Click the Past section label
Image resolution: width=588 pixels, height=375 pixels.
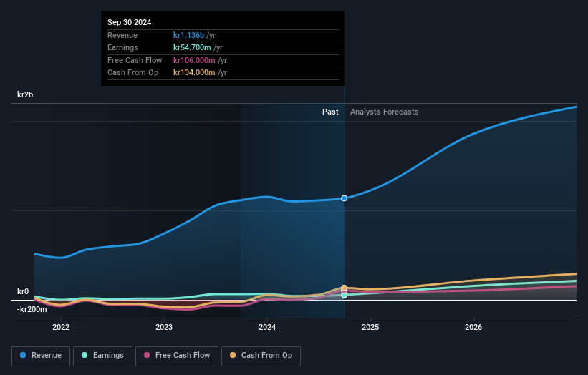[330, 112]
